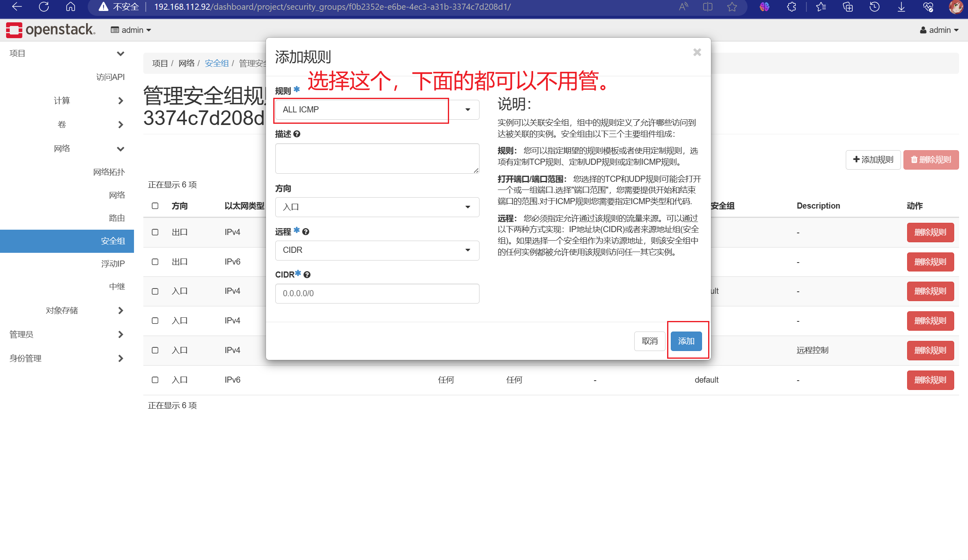
Task: Click the browser favorites star icon
Action: point(732,6)
